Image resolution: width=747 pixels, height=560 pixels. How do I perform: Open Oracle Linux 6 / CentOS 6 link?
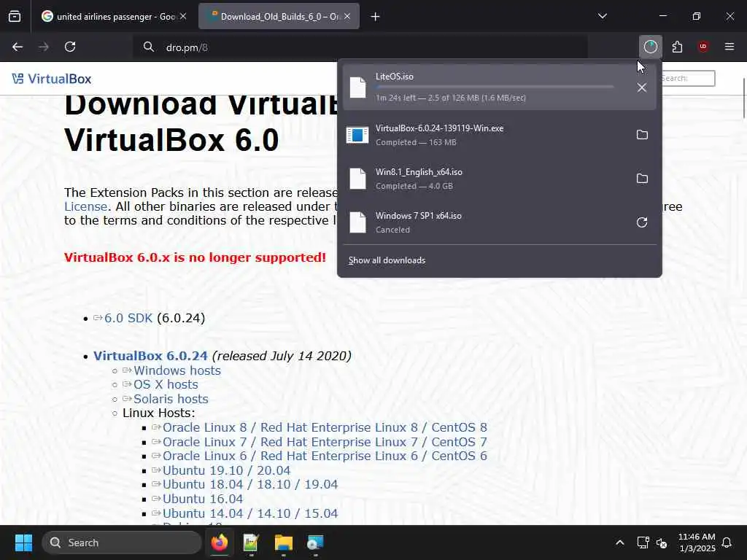tap(325, 456)
